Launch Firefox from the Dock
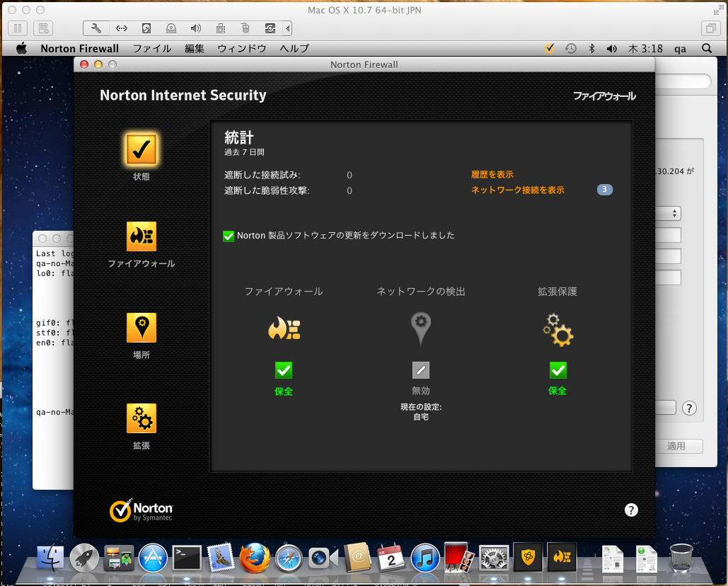Viewport: 728px width, 586px height. pyautogui.click(x=255, y=558)
